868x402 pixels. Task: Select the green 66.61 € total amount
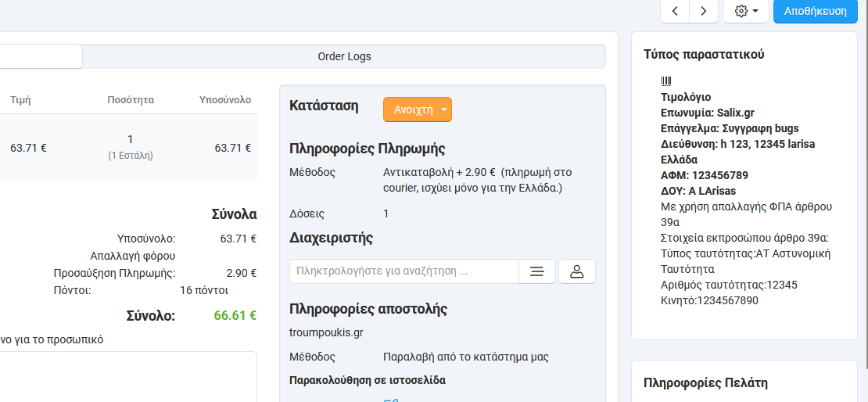(235, 316)
